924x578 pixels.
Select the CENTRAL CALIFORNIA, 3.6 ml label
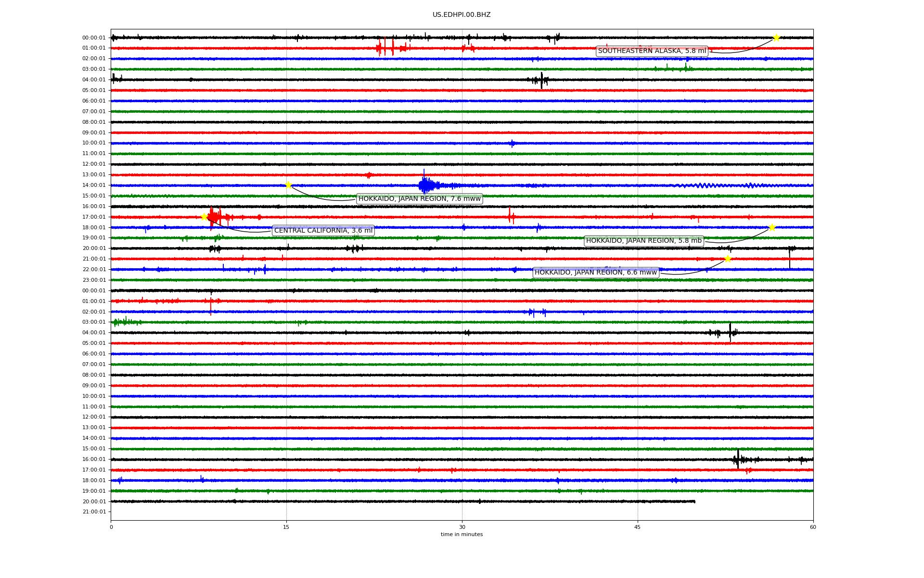pos(323,231)
